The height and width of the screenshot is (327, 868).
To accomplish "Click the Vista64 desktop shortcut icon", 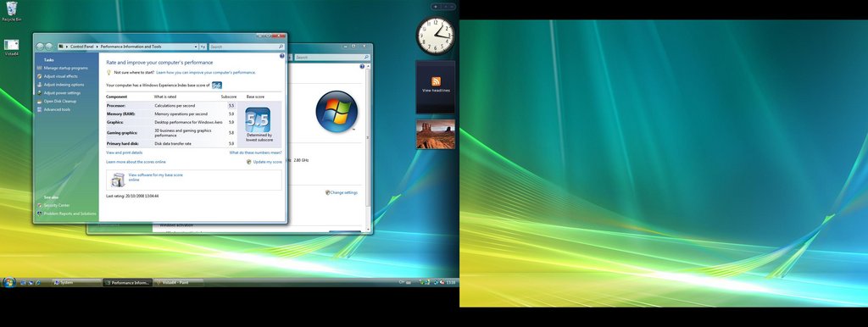I will point(11,47).
